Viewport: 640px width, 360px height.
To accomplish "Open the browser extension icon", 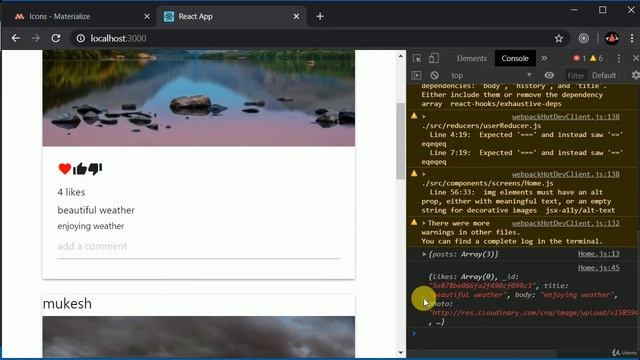I will tap(584, 38).
